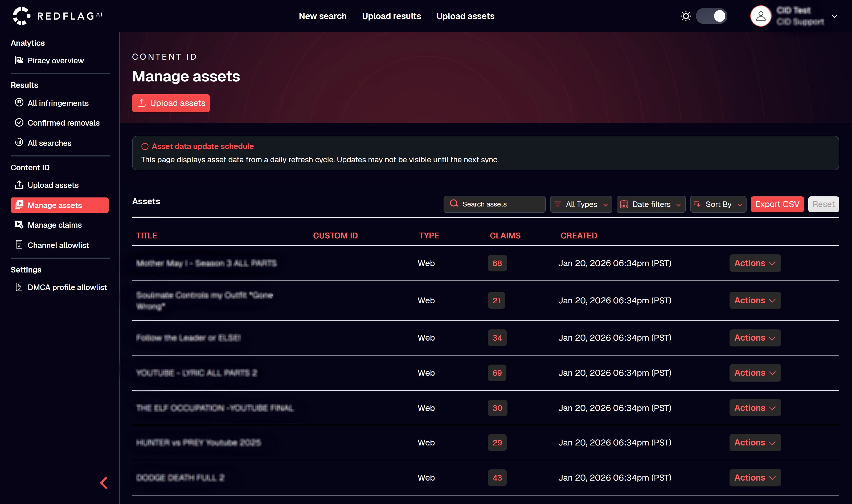Open the Date filters dropdown
Image resolution: width=852 pixels, height=504 pixels.
(651, 204)
